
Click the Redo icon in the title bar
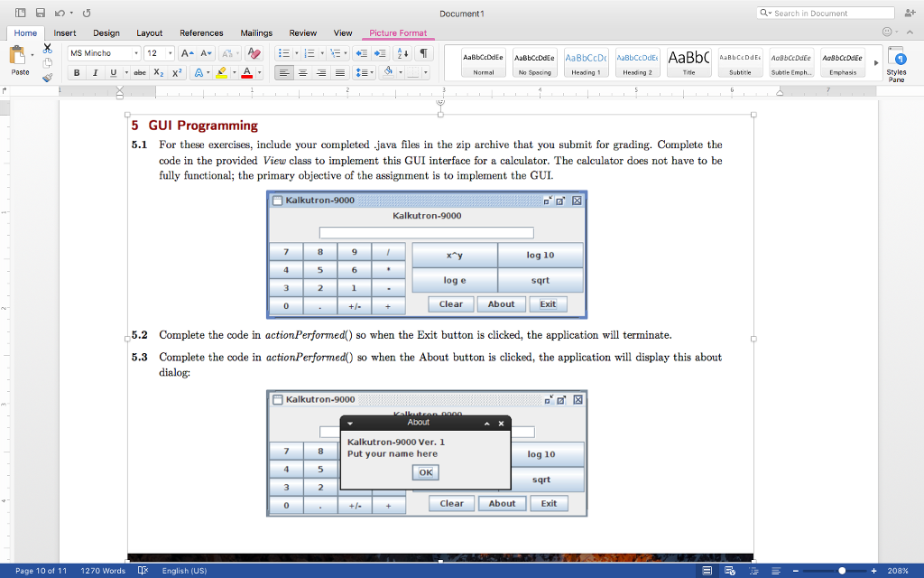(87, 13)
